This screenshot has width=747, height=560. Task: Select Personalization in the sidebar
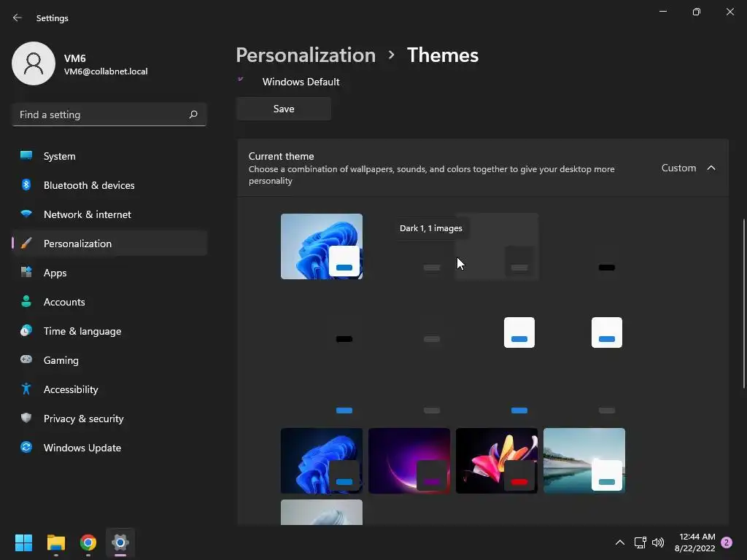point(109,244)
